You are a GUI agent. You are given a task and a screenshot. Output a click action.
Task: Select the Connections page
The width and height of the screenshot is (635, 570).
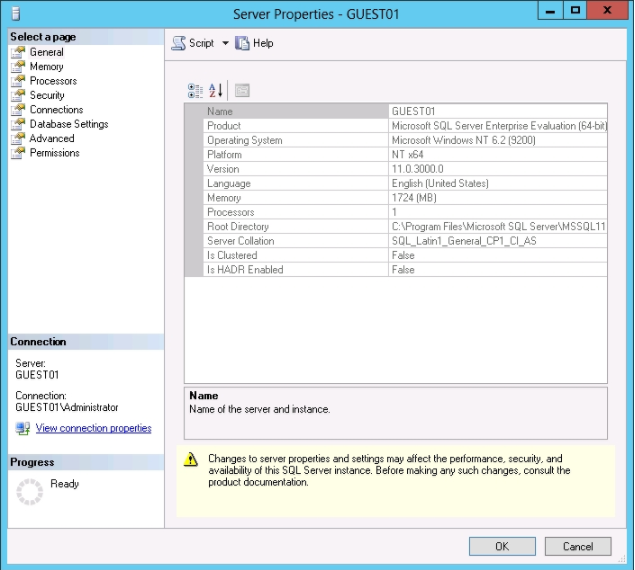click(56, 110)
